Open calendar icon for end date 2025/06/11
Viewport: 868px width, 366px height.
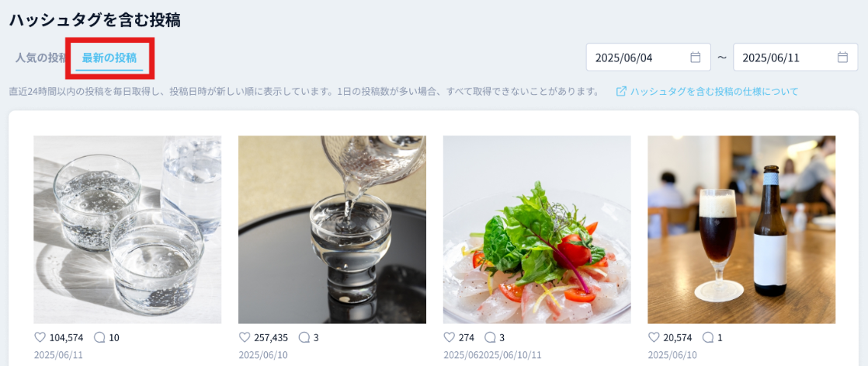842,57
